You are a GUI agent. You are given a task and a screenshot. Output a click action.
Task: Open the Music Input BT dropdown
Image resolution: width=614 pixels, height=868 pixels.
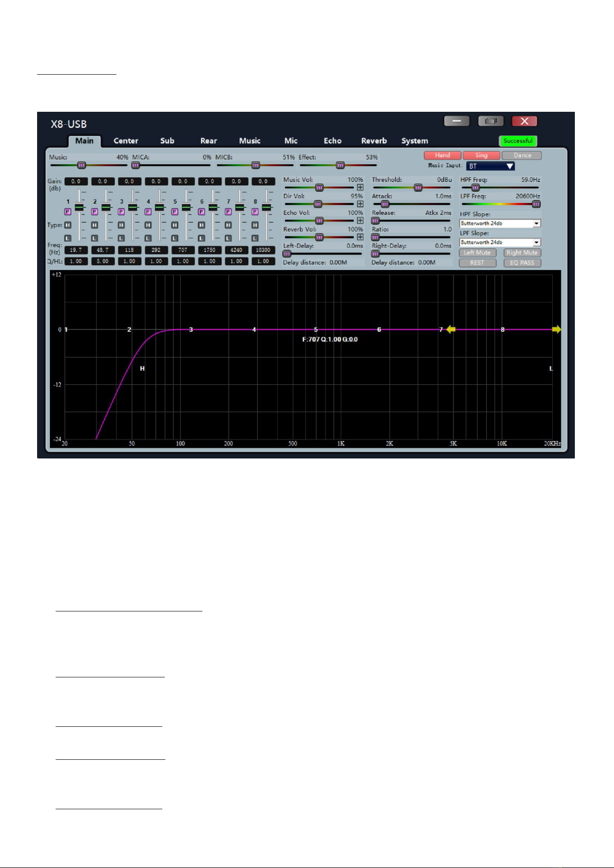point(490,166)
